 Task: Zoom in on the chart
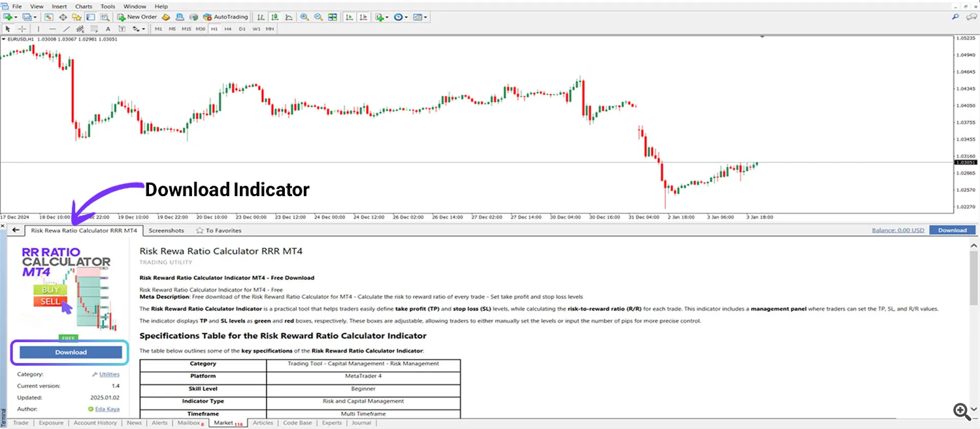pos(304,16)
